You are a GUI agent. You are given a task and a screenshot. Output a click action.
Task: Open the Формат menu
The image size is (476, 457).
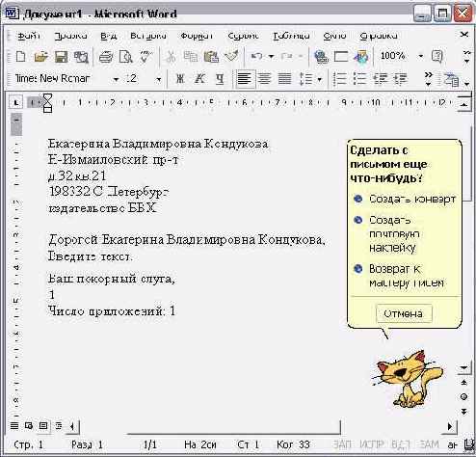coord(197,36)
